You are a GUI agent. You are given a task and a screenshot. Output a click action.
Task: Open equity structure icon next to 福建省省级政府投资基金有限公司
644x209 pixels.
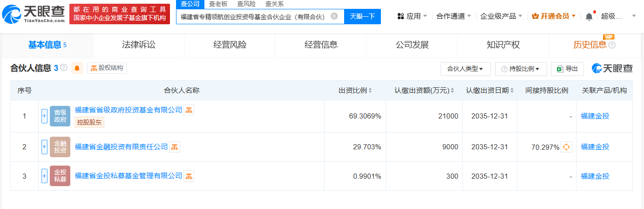[x=189, y=110]
